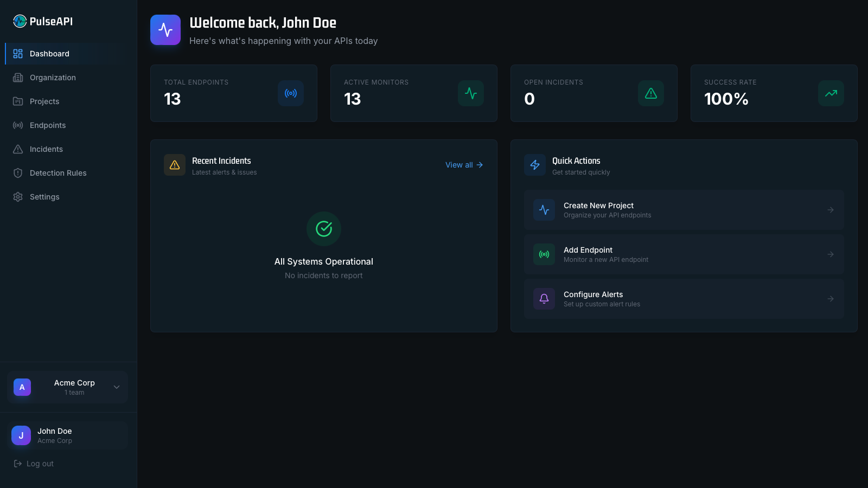Select the Settings gear icon
868x488 pixels.
[18, 197]
